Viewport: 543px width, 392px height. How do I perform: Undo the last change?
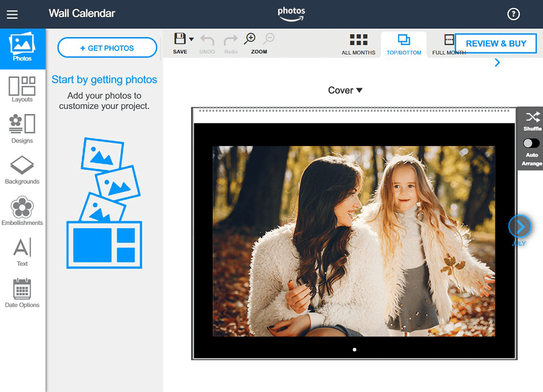pyautogui.click(x=207, y=41)
